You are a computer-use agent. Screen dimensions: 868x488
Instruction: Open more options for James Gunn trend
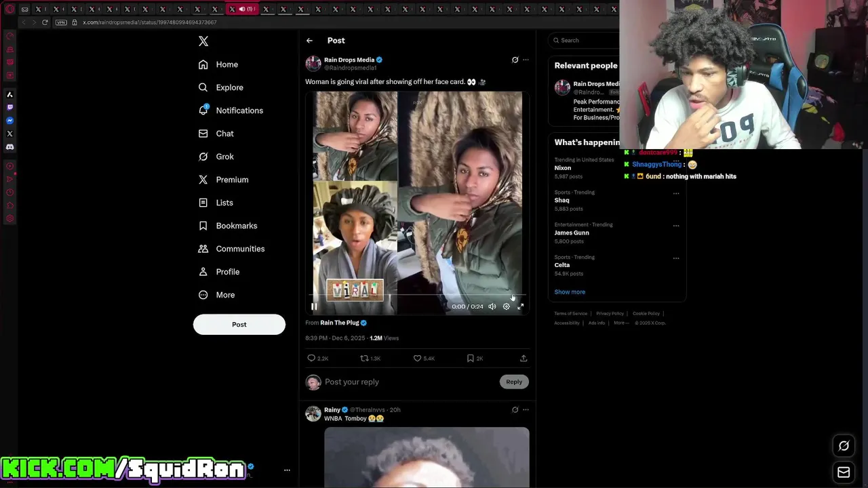(676, 226)
